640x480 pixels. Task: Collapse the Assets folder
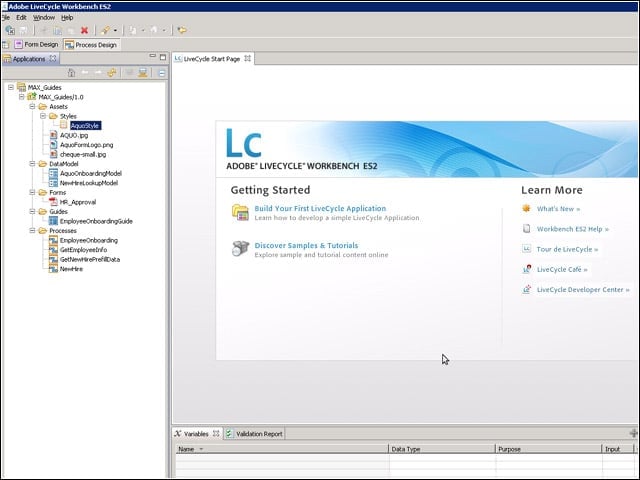(32, 107)
